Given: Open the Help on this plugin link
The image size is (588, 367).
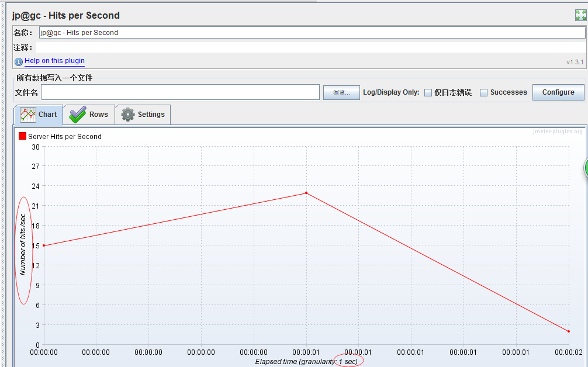Looking at the screenshot, I should [x=54, y=61].
